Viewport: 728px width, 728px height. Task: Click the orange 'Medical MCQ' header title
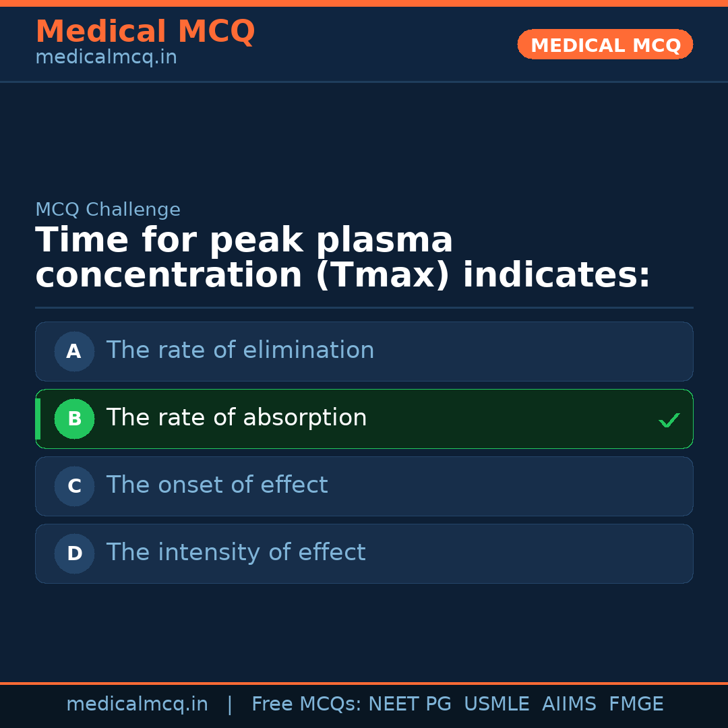[145, 32]
